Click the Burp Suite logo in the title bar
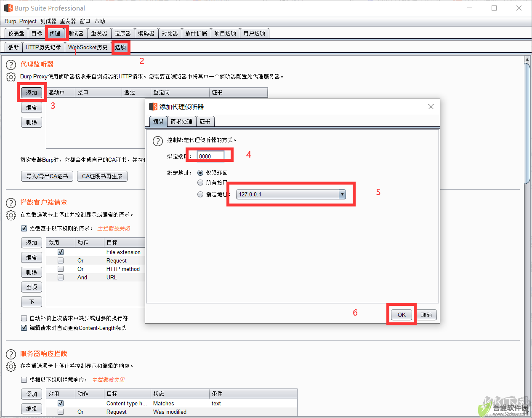Viewport: 532px width, 418px height. click(8, 8)
